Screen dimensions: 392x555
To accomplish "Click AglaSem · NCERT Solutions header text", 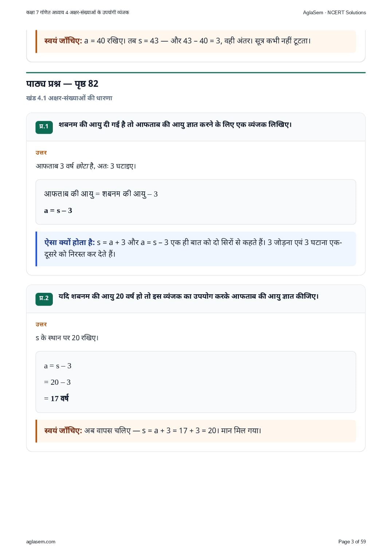I will (334, 12).
